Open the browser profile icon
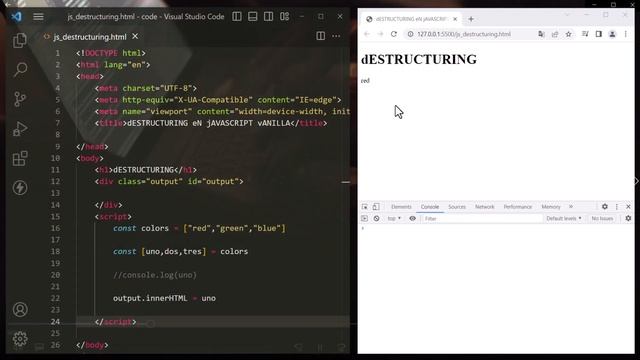 pyautogui.click(x=612, y=34)
